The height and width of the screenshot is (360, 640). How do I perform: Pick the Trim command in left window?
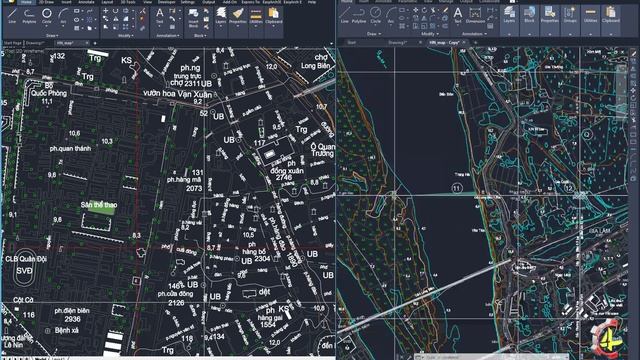[x=142, y=11]
